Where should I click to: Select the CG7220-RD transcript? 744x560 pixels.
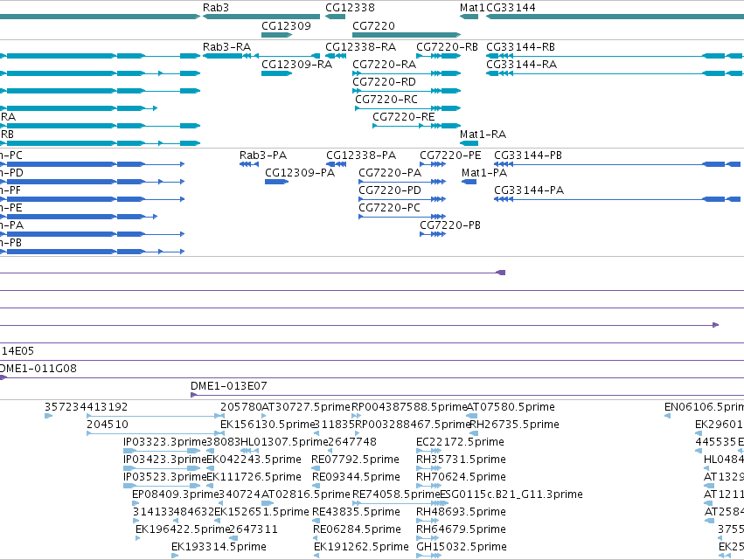[x=407, y=91]
